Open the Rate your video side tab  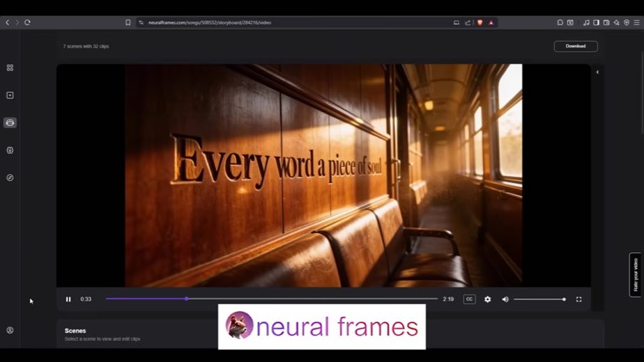pyautogui.click(x=635, y=274)
